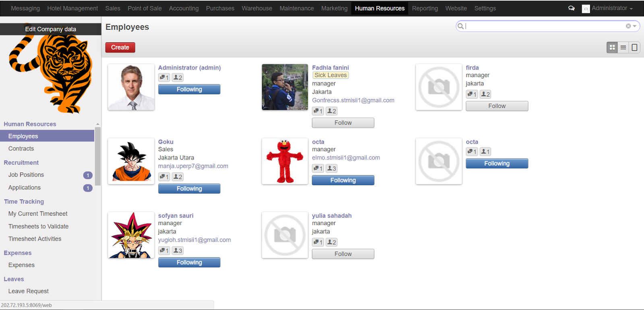Open yulia sahadah followers counter icon
Image resolution: width=644 pixels, height=310 pixels.
click(332, 242)
